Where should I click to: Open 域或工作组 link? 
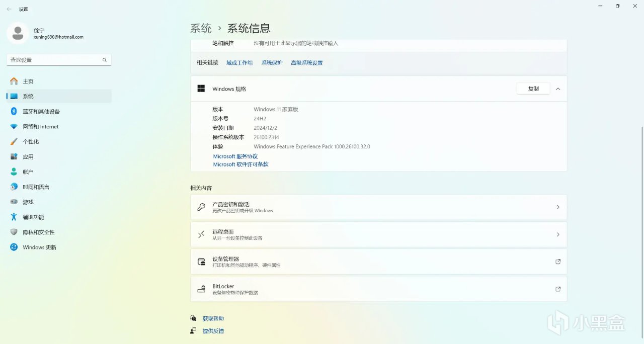tap(239, 63)
